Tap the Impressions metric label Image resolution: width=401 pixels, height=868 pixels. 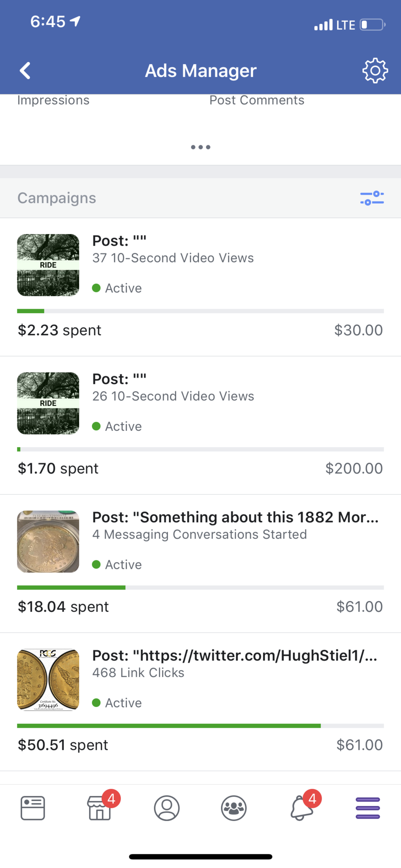click(53, 100)
